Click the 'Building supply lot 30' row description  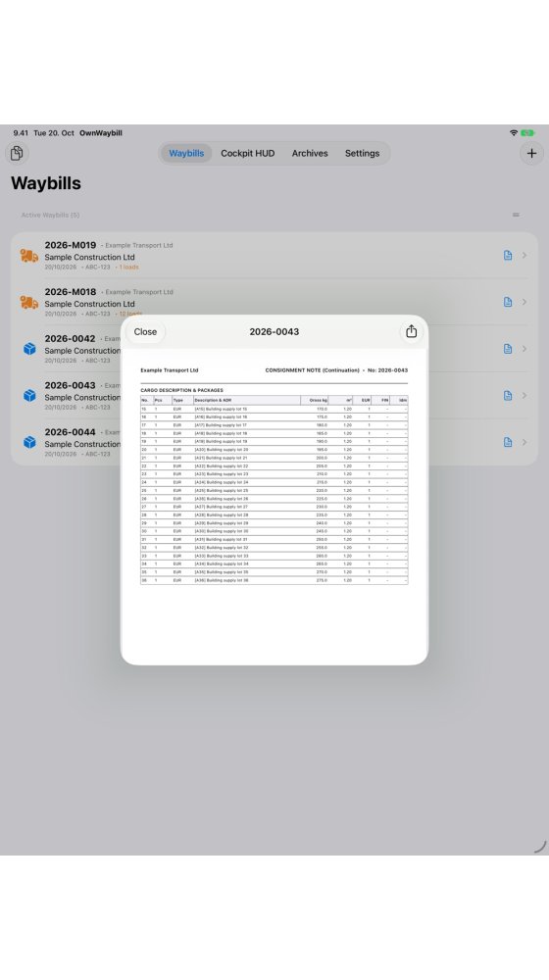point(221,531)
